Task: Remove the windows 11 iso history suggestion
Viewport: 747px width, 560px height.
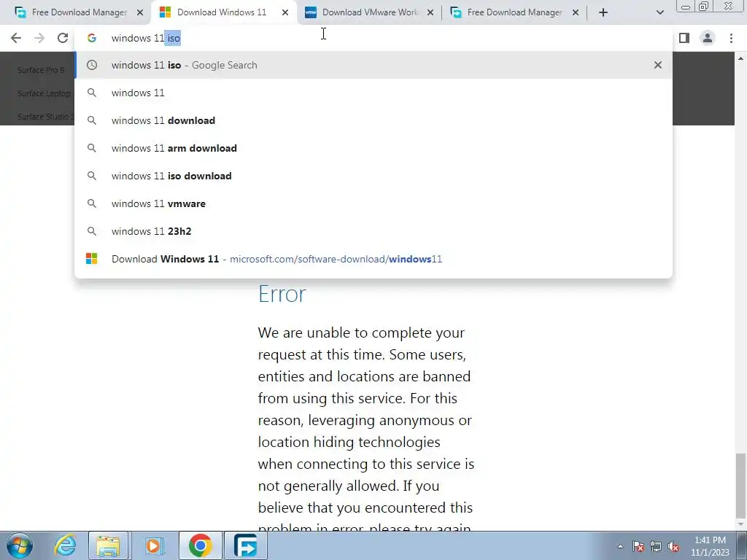Action: click(x=658, y=65)
